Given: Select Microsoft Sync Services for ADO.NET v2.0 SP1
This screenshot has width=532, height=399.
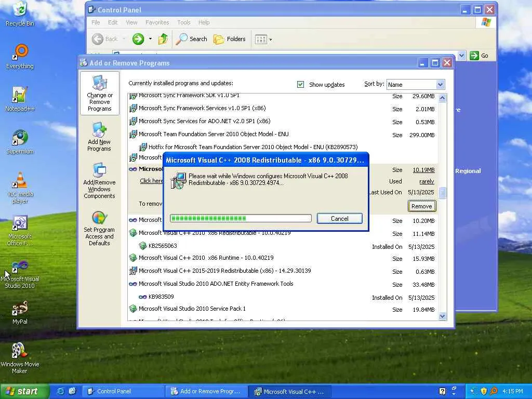Looking at the screenshot, I should pyautogui.click(x=283, y=122).
